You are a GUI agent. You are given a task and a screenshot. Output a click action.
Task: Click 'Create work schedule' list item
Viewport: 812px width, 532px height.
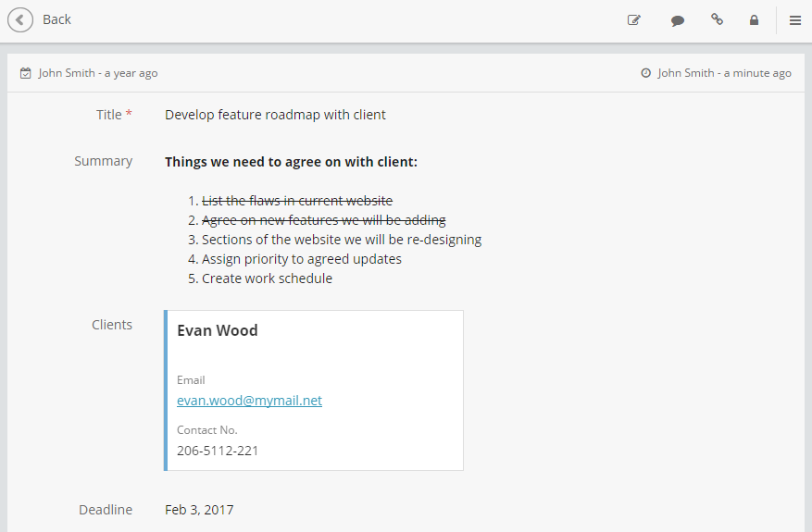(267, 278)
